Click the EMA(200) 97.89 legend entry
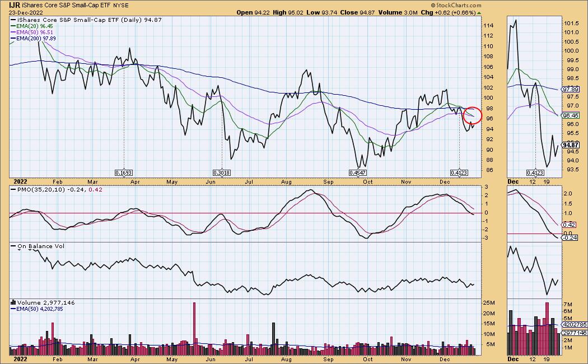Image resolution: width=588 pixels, height=364 pixels. (34, 38)
